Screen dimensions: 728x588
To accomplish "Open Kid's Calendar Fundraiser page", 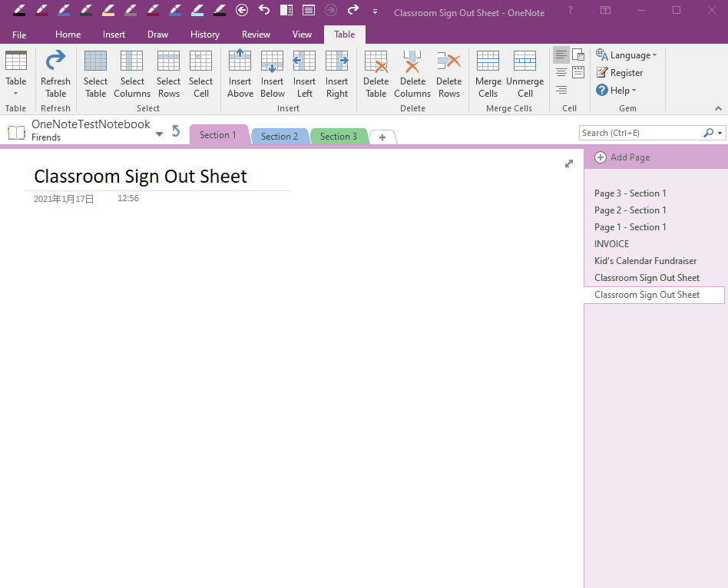I will (x=645, y=261).
